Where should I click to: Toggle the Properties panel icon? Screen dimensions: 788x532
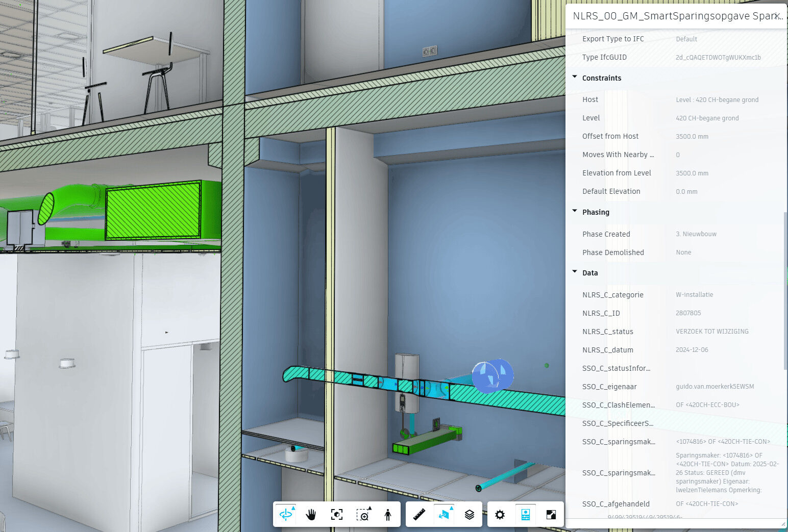pyautogui.click(x=525, y=515)
